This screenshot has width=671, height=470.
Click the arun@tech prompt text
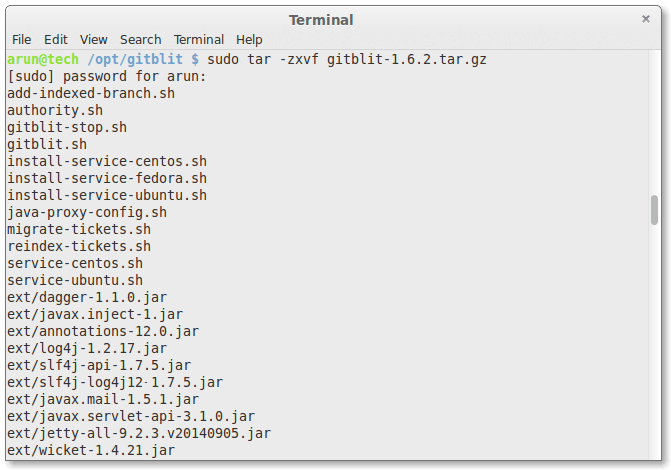click(43, 59)
